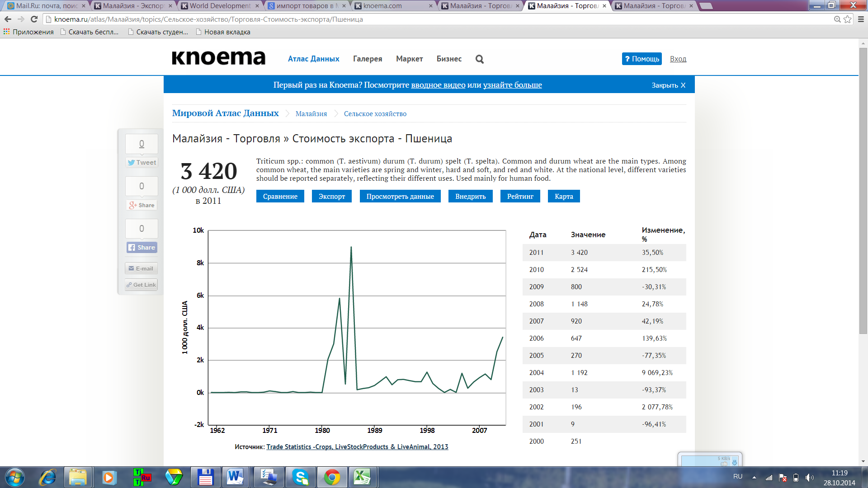The height and width of the screenshot is (488, 868).
Task: Click the search magnifier icon in Knoema header
Action: click(x=480, y=59)
